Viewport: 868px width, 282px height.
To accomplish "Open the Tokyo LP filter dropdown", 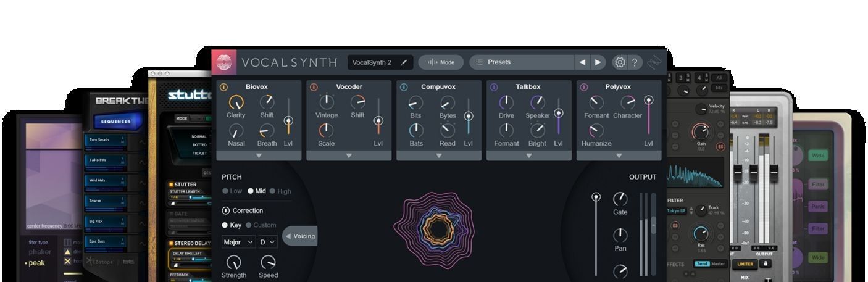I will point(677,210).
